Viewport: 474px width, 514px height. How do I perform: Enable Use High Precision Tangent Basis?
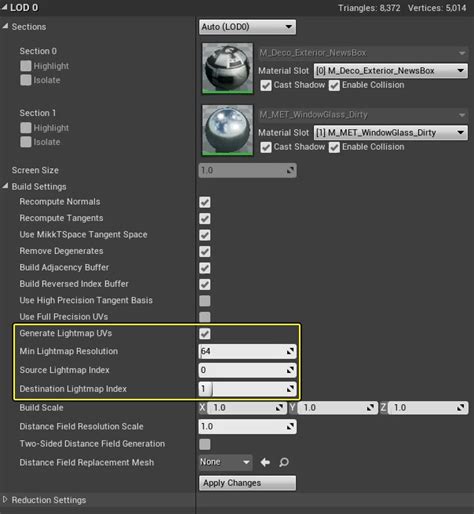point(205,301)
